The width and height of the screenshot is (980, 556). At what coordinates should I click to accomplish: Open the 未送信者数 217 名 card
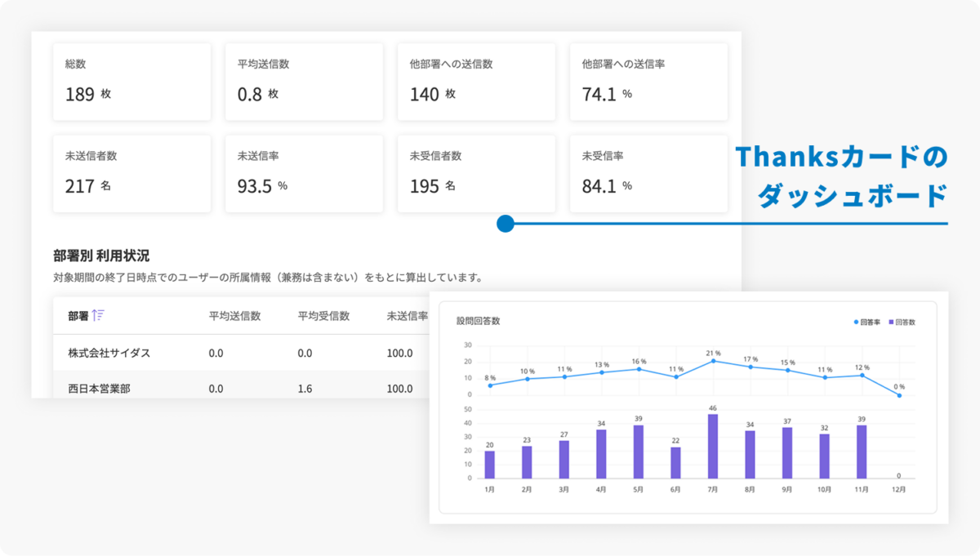pyautogui.click(x=131, y=174)
